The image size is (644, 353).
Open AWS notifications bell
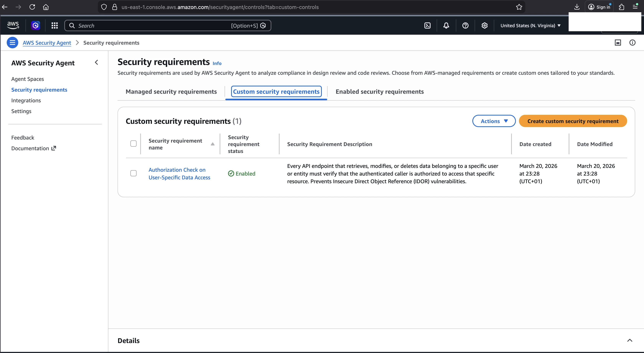(x=446, y=25)
